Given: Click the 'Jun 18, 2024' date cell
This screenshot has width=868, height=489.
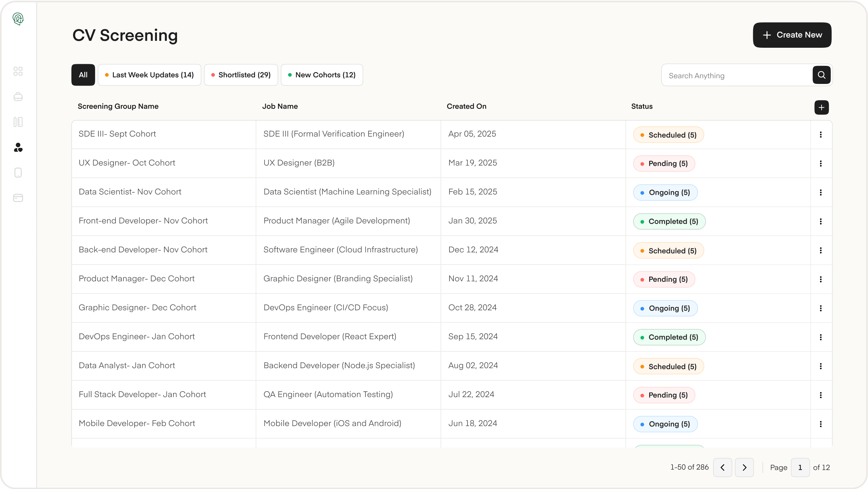Looking at the screenshot, I should coord(473,423).
